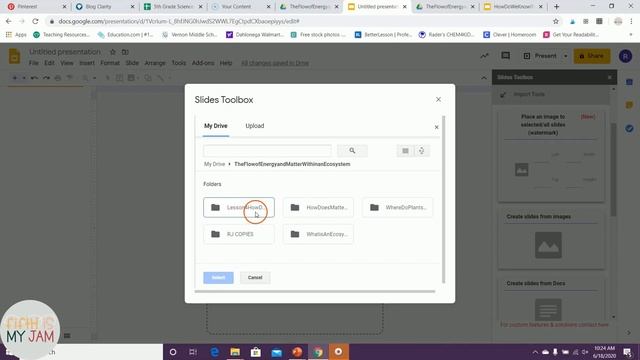Click the magnifying glass search button

[x=352, y=151]
